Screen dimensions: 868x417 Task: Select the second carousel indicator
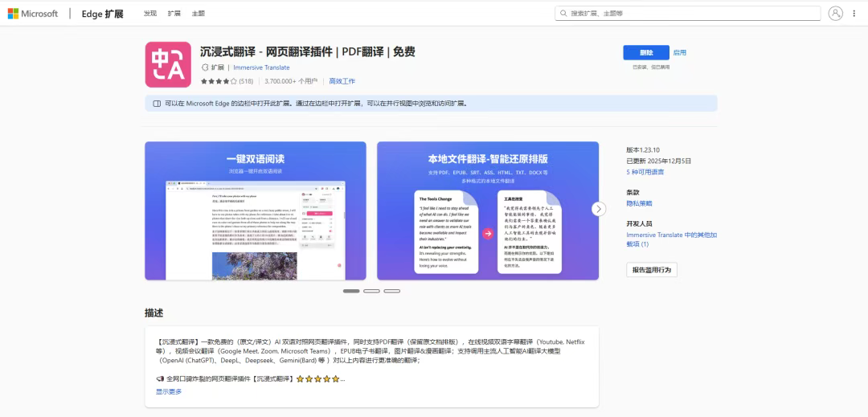(x=371, y=291)
